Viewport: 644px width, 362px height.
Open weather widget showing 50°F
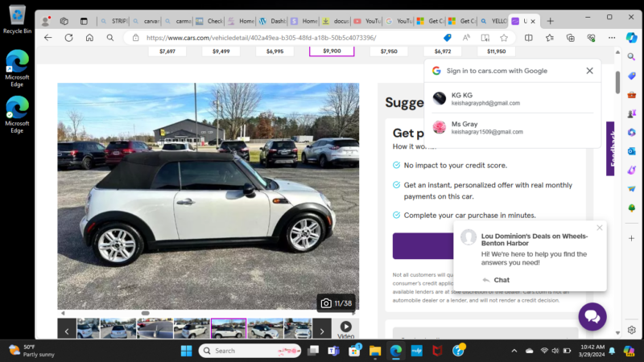(31, 351)
